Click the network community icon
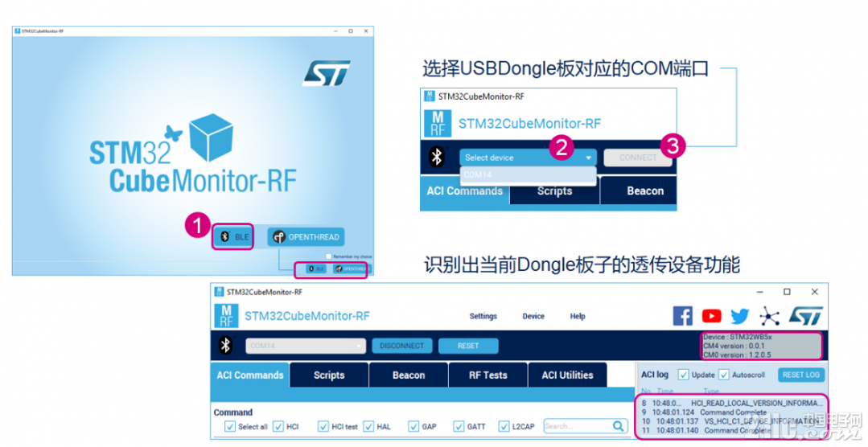The width and height of the screenshot is (868, 447). coord(770,317)
